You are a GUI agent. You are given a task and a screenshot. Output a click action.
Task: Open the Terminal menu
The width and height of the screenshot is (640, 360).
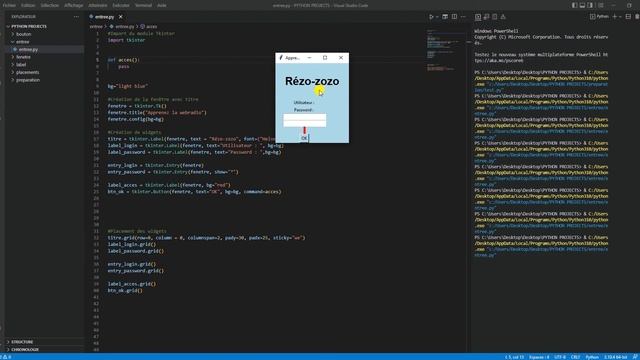click(143, 5)
